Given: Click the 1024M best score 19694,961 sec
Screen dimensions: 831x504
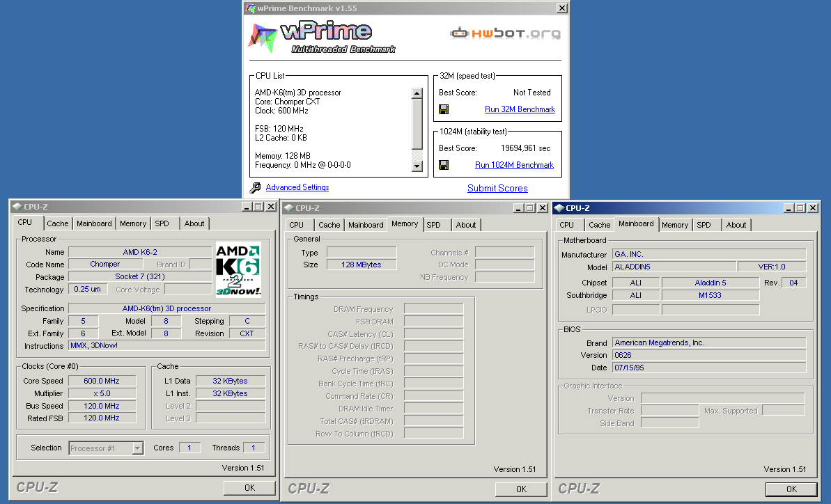Looking at the screenshot, I should [x=526, y=148].
